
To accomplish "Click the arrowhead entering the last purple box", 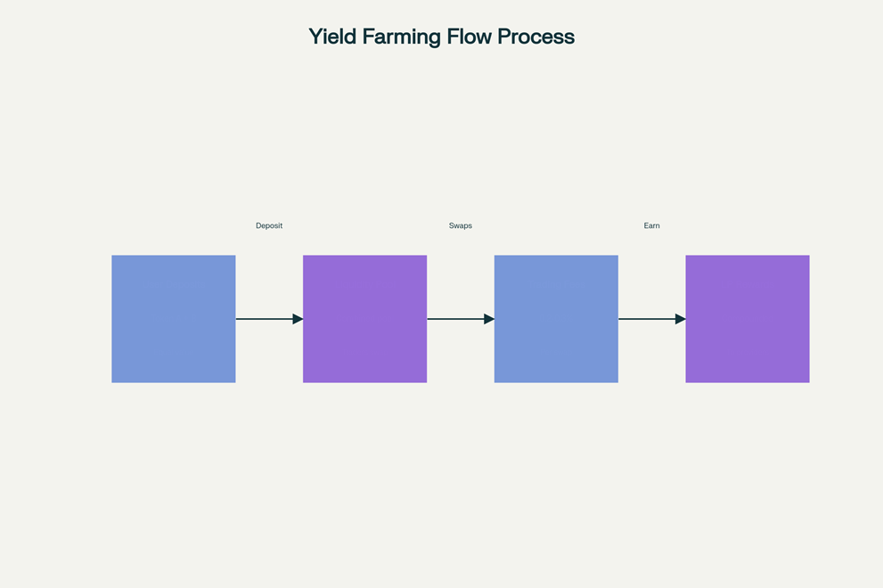I will [680, 319].
